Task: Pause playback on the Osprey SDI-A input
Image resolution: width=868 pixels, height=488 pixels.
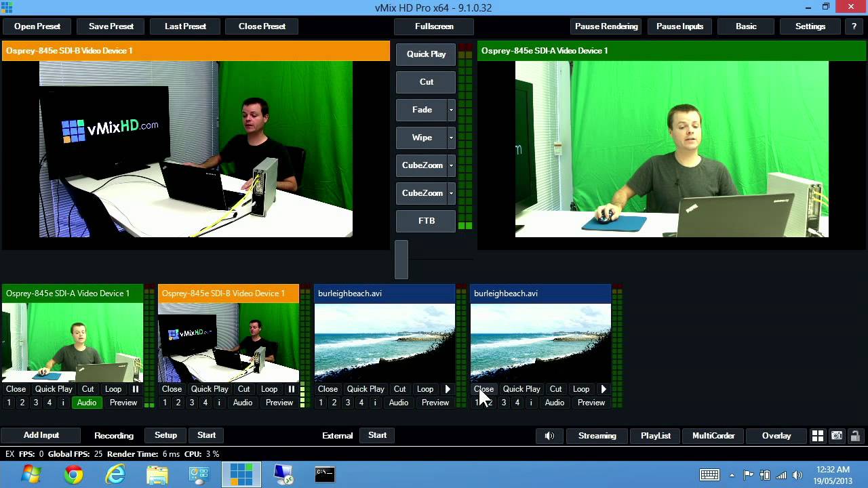Action: (135, 389)
